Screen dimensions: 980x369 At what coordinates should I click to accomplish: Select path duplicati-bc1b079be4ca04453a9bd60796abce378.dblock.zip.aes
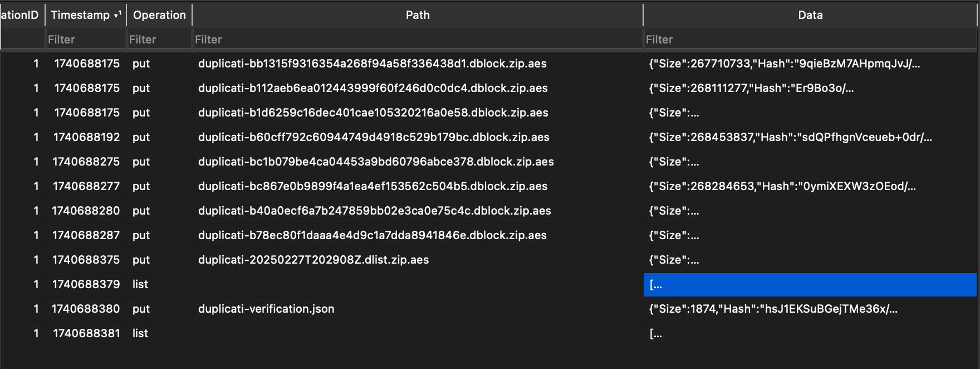click(x=376, y=162)
